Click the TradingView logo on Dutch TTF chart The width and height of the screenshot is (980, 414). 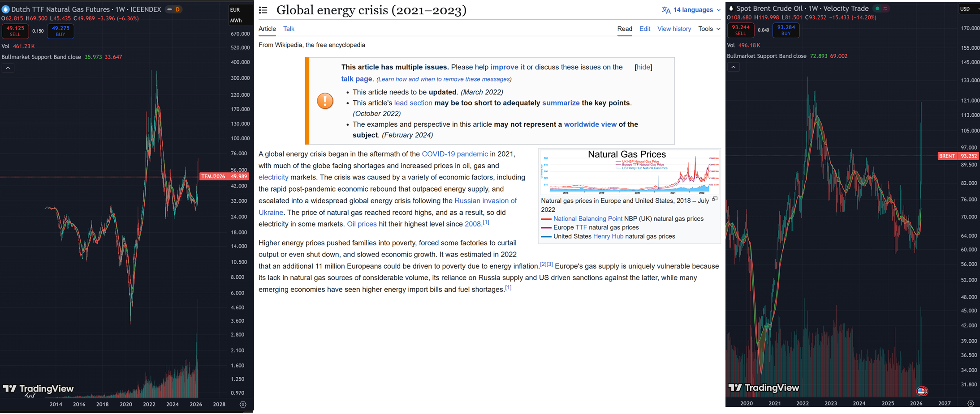tap(38, 388)
